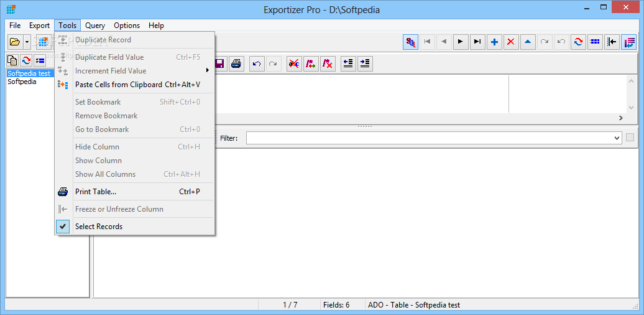
Task: Click the print icon in SQL toolbar
Action: (236, 63)
